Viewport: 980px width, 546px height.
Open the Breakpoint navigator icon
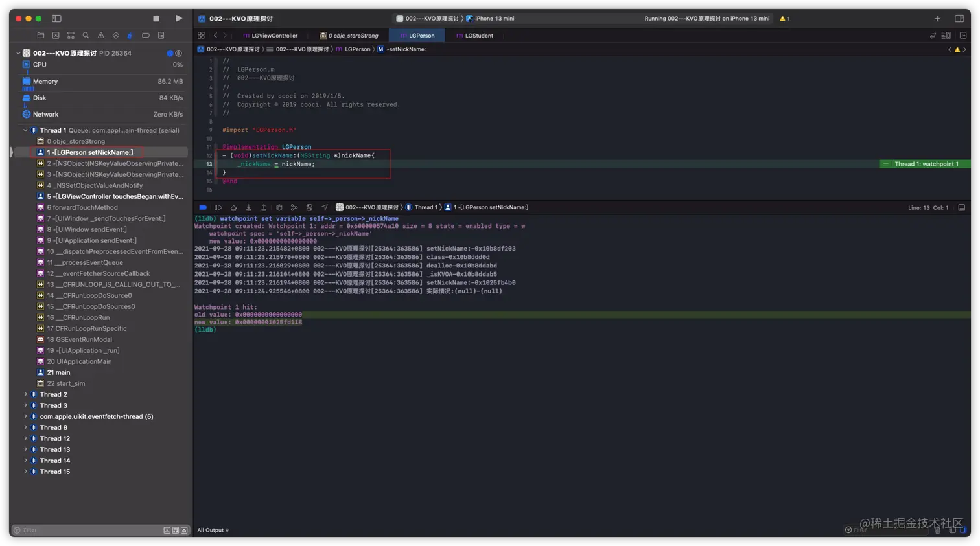point(146,36)
